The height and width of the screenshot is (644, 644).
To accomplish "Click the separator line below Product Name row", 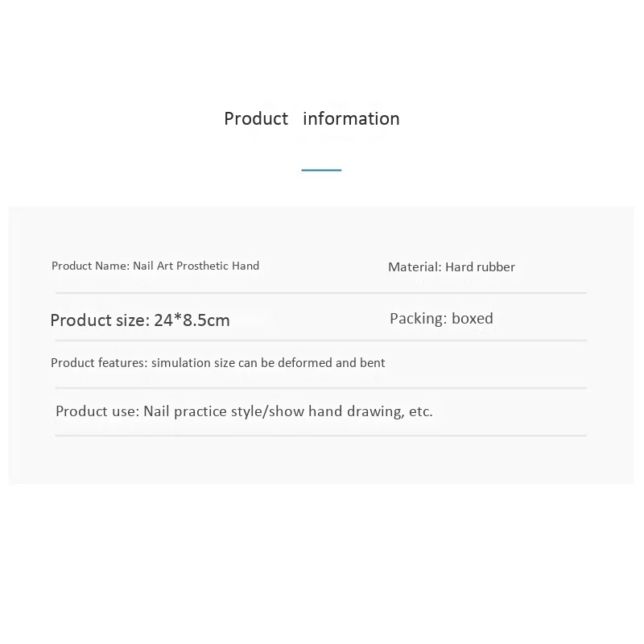I will click(x=320, y=293).
